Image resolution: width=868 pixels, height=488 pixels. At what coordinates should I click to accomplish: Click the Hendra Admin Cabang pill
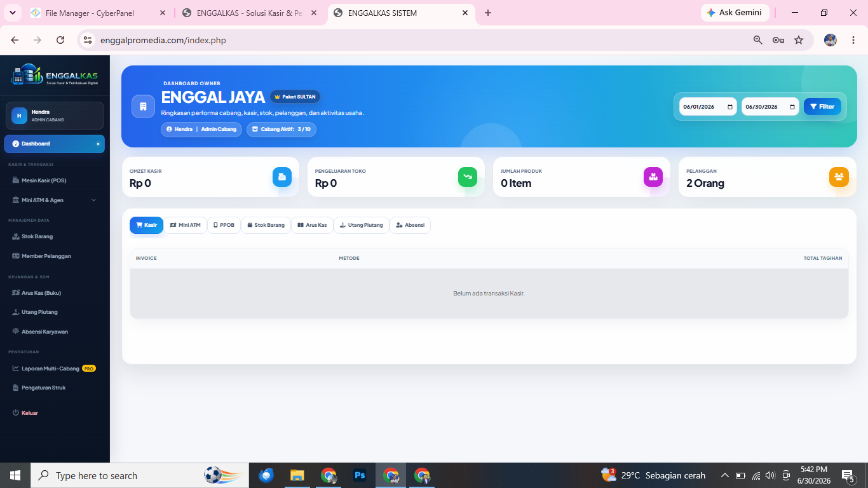pos(201,129)
